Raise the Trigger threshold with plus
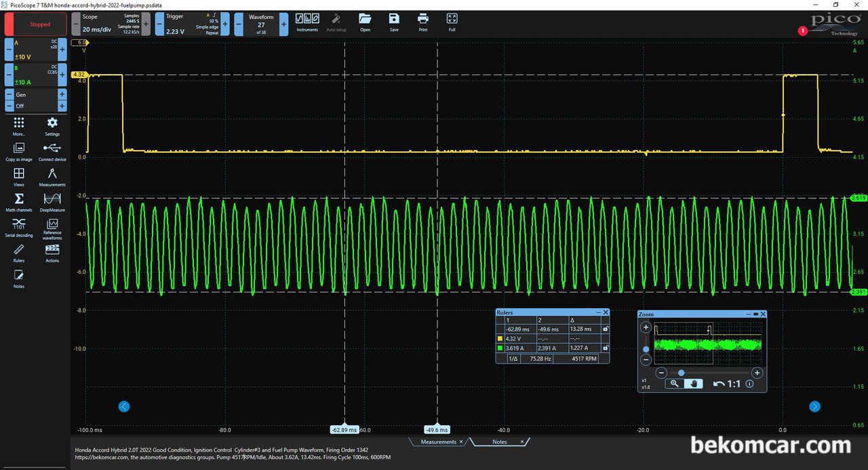The width and height of the screenshot is (868, 470). point(225,24)
